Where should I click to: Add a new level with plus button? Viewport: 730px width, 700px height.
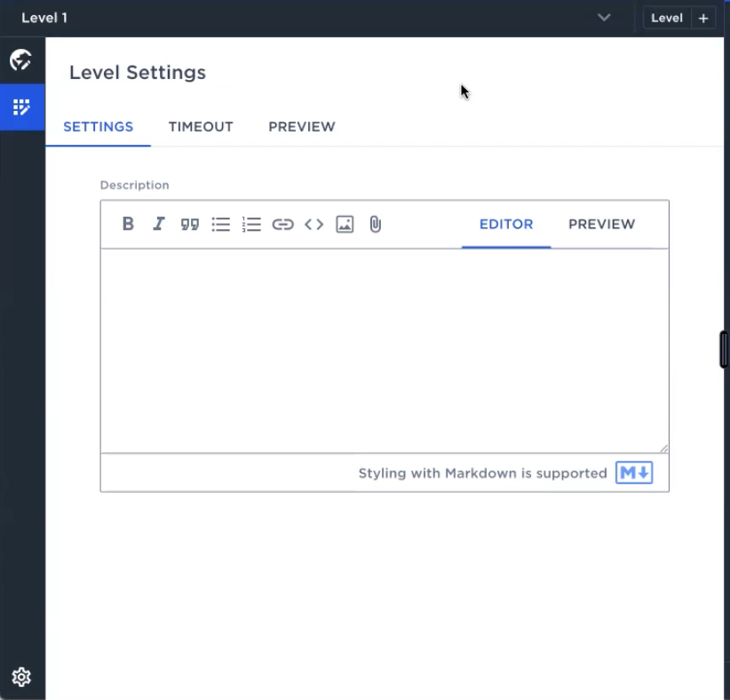(703, 18)
